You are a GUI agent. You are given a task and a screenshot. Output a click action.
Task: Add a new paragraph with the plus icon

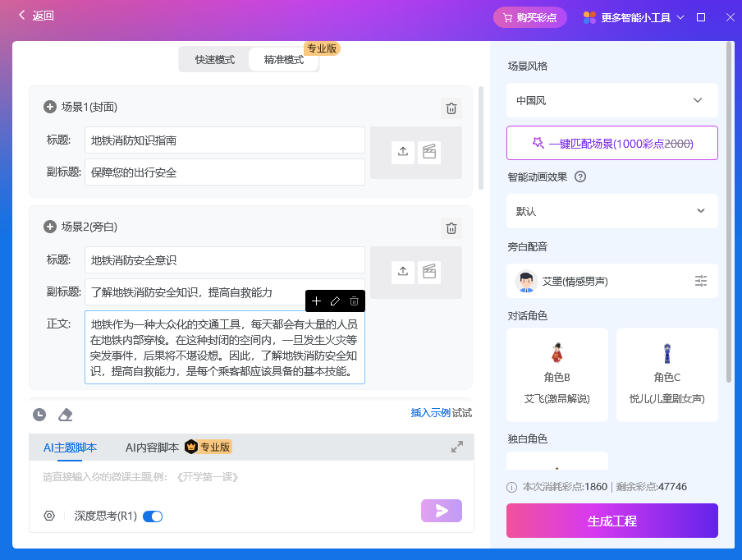[x=316, y=301]
